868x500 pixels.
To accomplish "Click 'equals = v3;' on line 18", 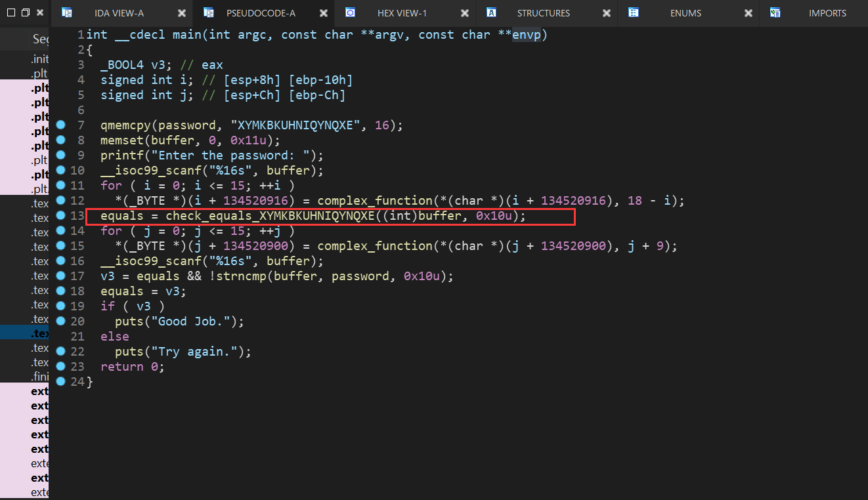I will click(x=144, y=291).
